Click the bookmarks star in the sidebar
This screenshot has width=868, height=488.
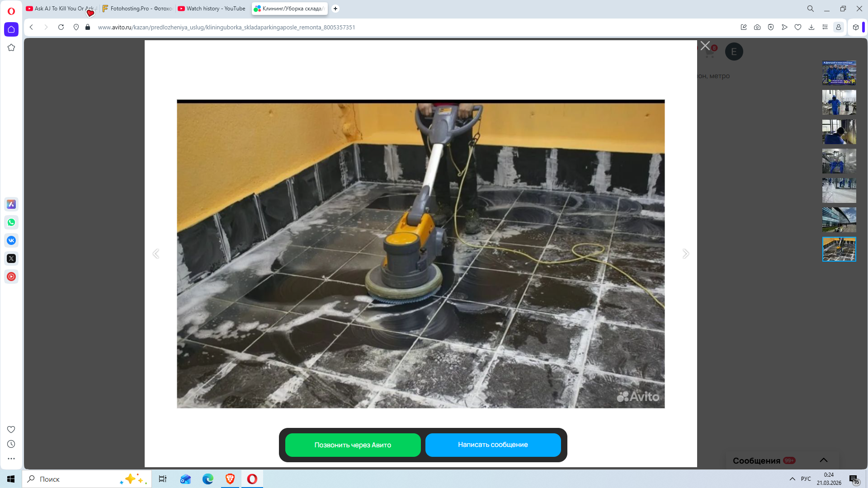tap(11, 47)
